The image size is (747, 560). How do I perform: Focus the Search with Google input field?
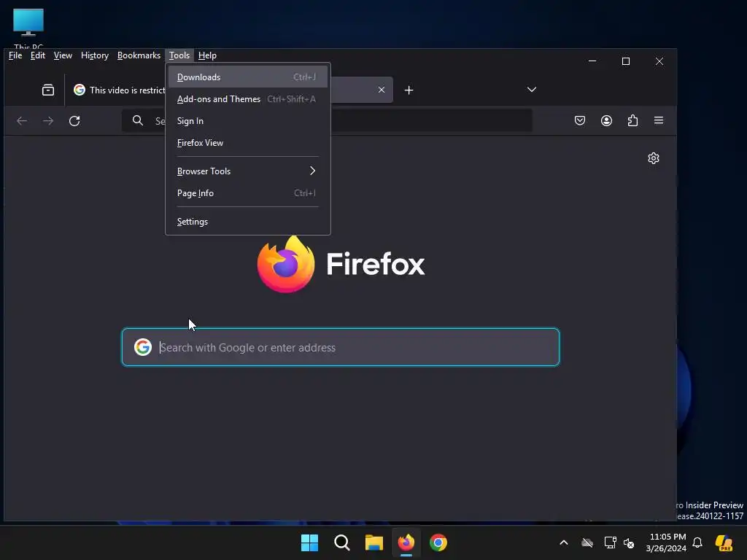[x=341, y=347]
